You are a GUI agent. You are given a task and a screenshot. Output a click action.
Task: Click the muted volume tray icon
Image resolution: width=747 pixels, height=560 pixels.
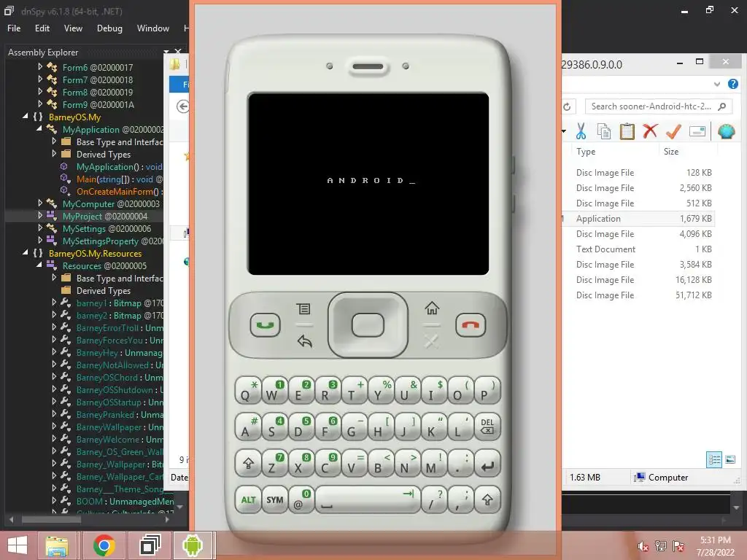(643, 546)
